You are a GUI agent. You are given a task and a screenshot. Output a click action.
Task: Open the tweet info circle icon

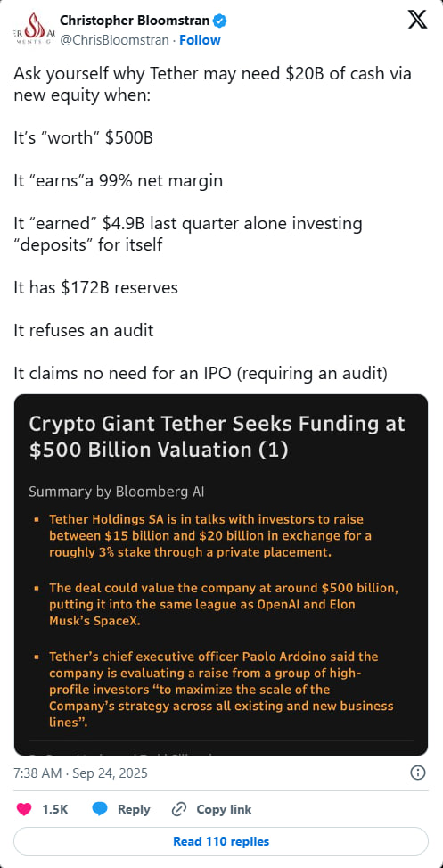[418, 773]
